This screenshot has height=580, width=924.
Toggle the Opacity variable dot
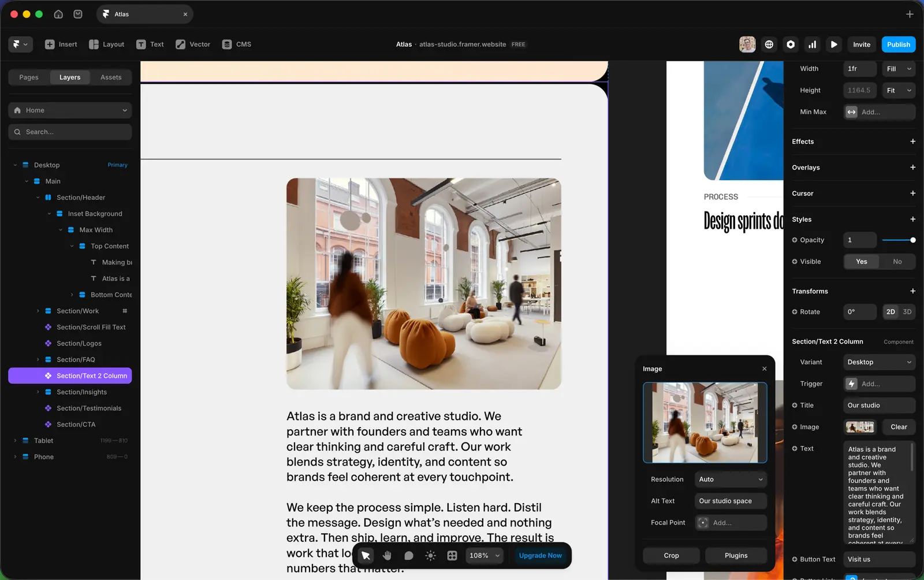point(795,240)
